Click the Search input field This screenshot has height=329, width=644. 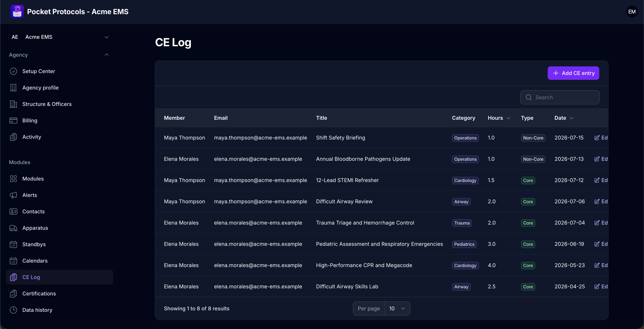tap(560, 97)
